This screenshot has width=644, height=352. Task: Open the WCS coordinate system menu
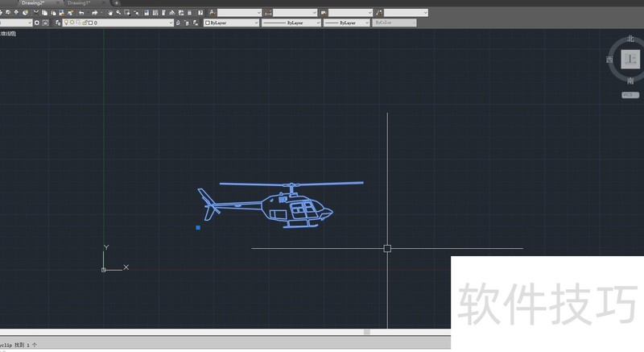[630, 95]
